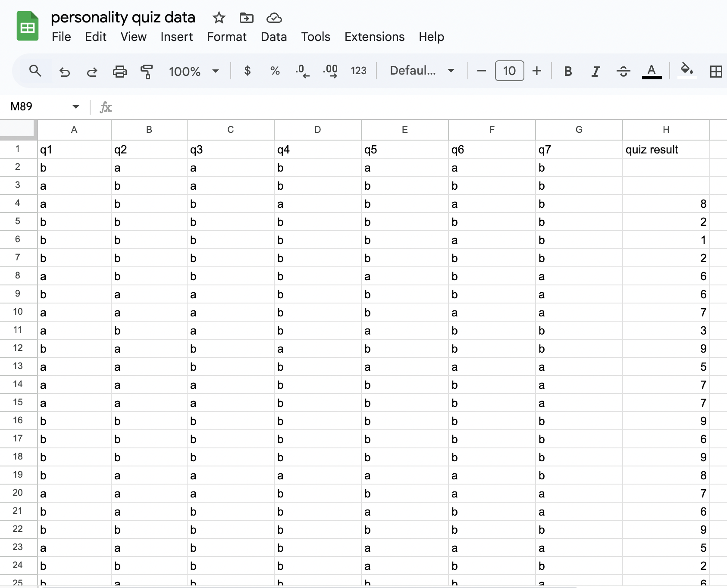
Task: Toggle italic formatting
Action: click(595, 71)
